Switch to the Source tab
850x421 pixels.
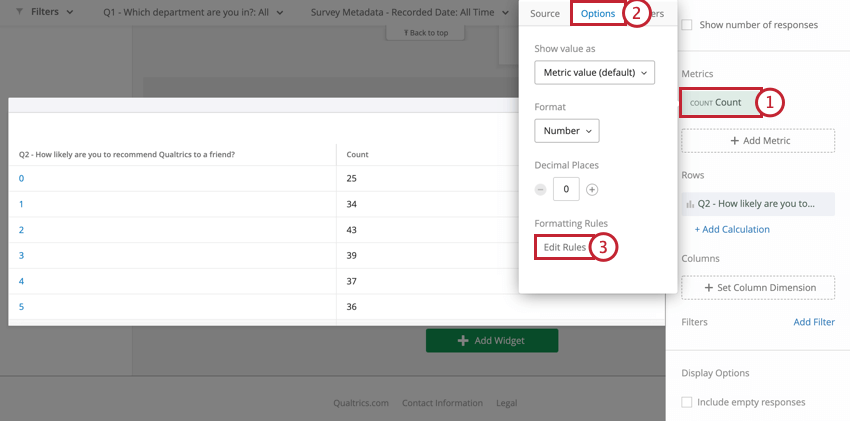tap(545, 14)
